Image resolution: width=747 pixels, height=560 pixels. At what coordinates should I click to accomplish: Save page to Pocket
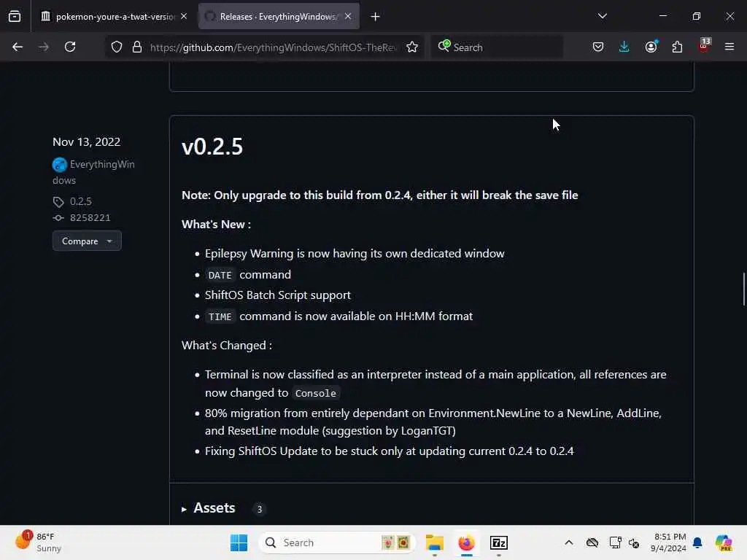598,47
